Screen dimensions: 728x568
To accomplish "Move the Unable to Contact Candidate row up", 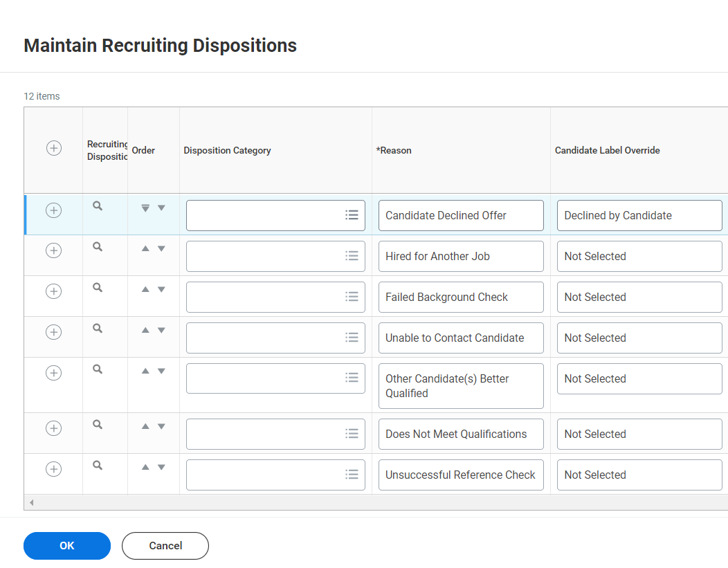I will [x=145, y=329].
